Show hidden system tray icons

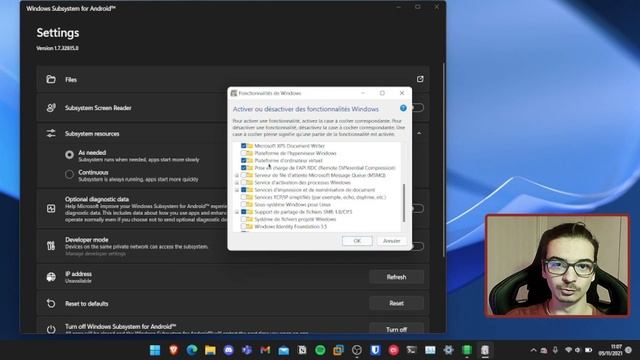[533, 350]
